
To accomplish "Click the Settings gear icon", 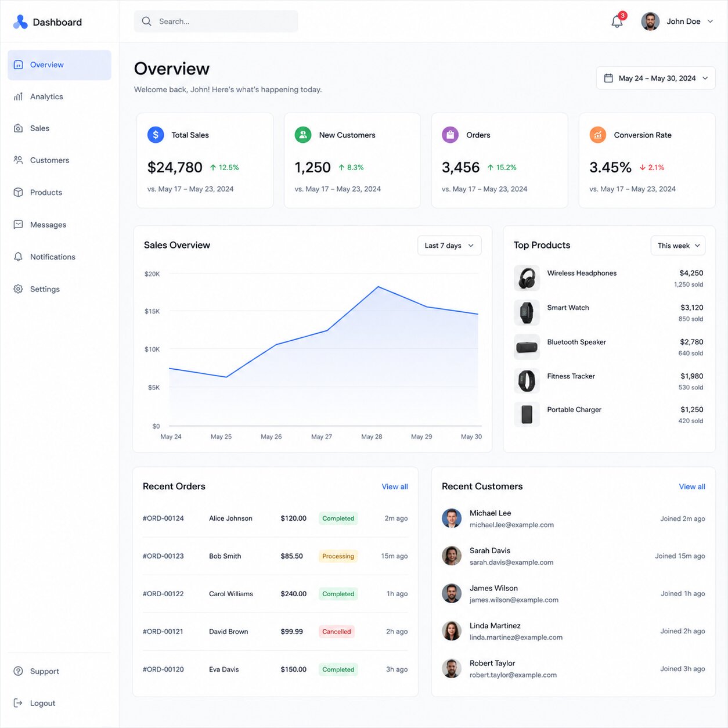I will coord(19,289).
